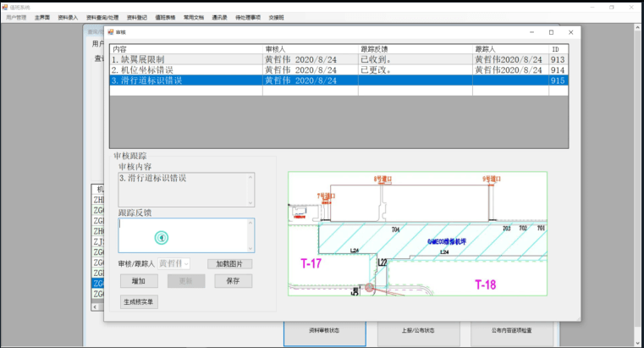644x348 pixels.
Task: Open the 交接班 menu
Action: (x=276, y=18)
